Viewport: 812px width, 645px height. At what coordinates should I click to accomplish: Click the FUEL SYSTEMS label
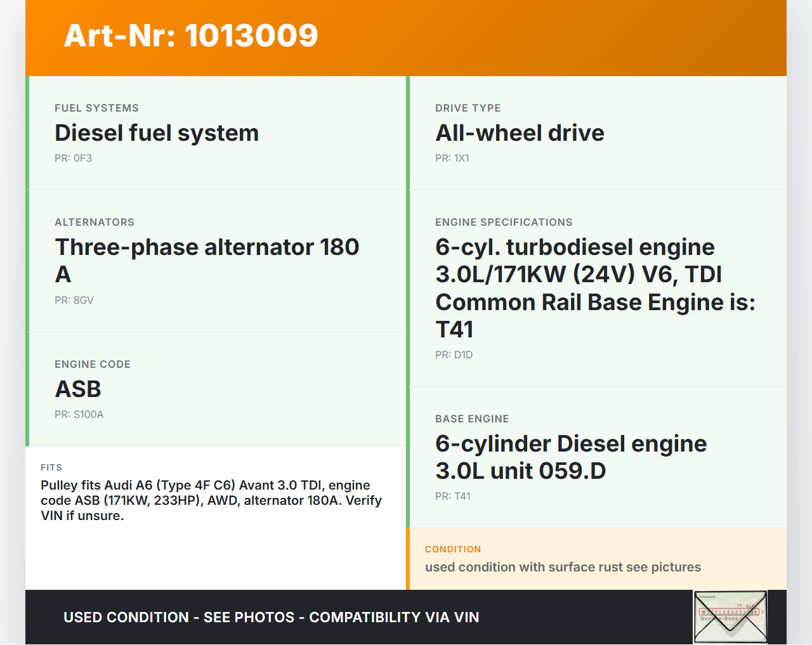[x=96, y=108]
